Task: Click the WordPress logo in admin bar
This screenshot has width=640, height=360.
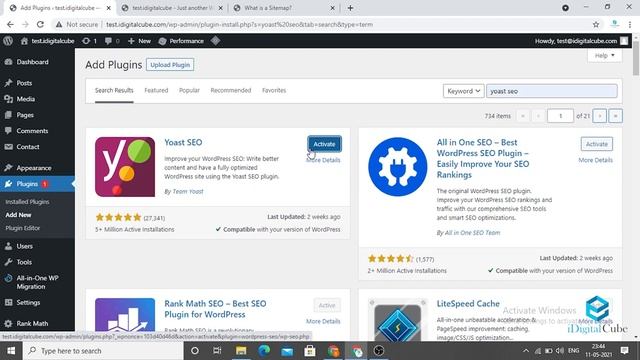Action: (8, 41)
